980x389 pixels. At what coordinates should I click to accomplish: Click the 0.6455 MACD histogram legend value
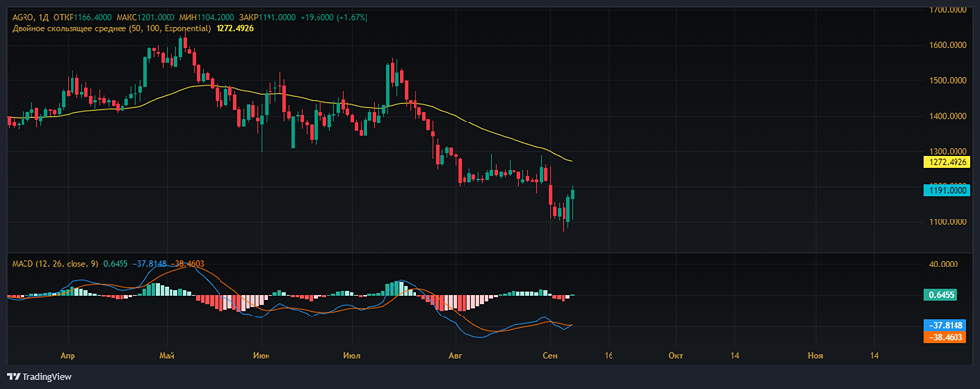coord(115,264)
